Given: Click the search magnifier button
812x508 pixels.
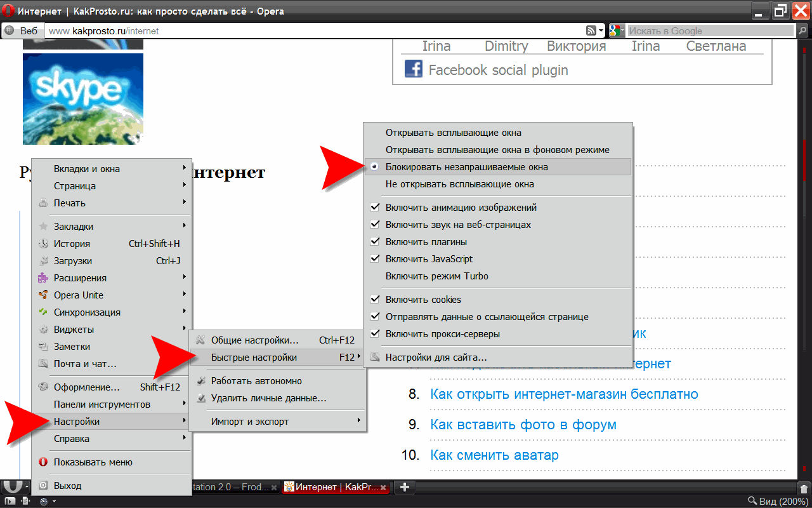Looking at the screenshot, I should (x=802, y=30).
